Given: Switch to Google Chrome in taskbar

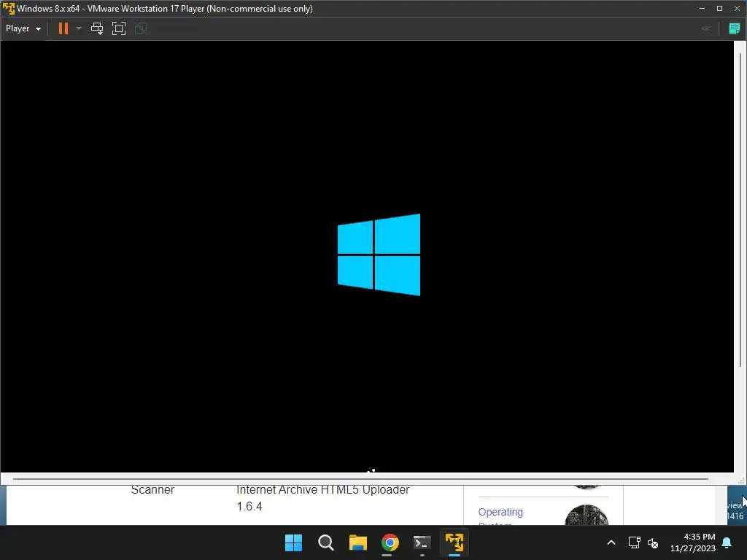Looking at the screenshot, I should (390, 542).
